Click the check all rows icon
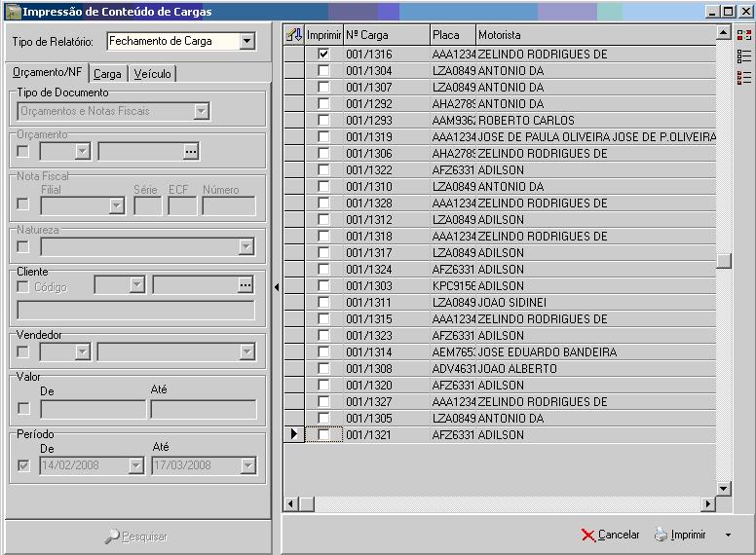This screenshot has width=756, height=555. tap(744, 78)
